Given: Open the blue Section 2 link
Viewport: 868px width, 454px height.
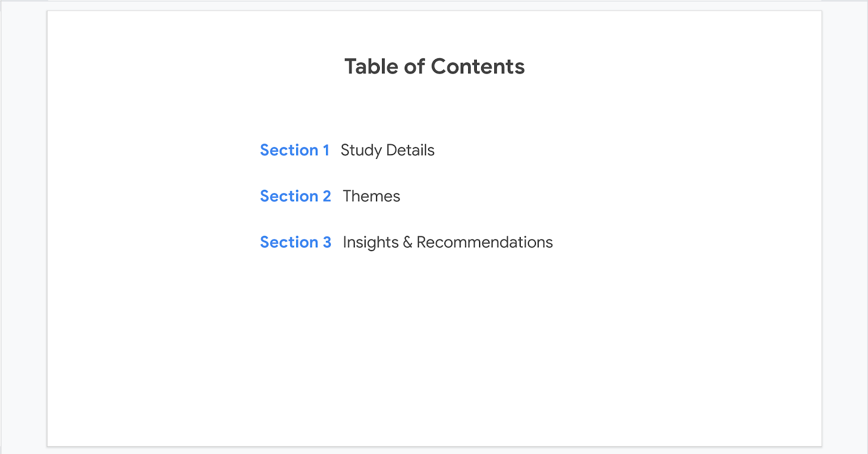Looking at the screenshot, I should point(295,196).
